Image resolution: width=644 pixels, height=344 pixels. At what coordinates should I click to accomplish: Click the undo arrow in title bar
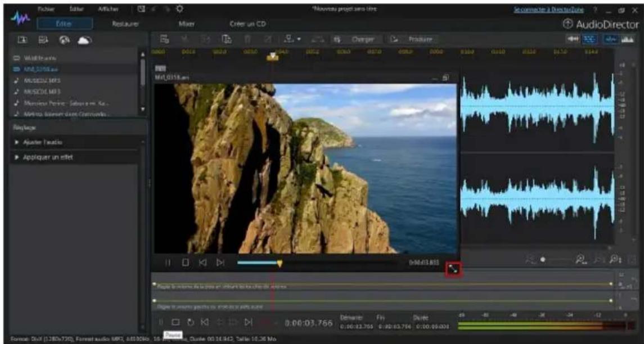click(155, 8)
